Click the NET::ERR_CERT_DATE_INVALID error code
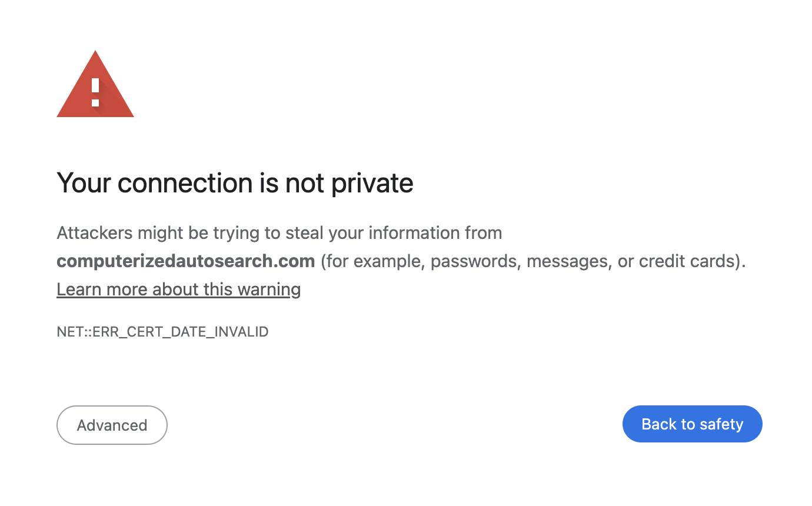812x506 pixels. [x=162, y=332]
